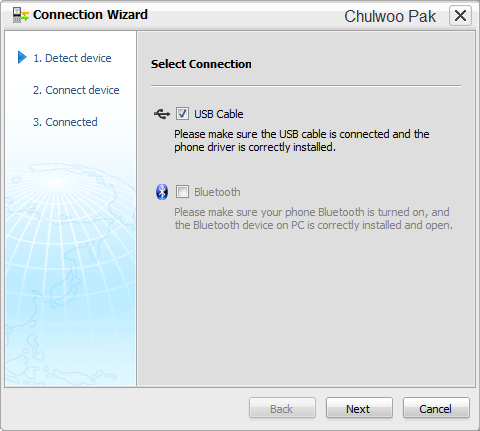Click the Connection Wizard phone icon

(x=21, y=15)
